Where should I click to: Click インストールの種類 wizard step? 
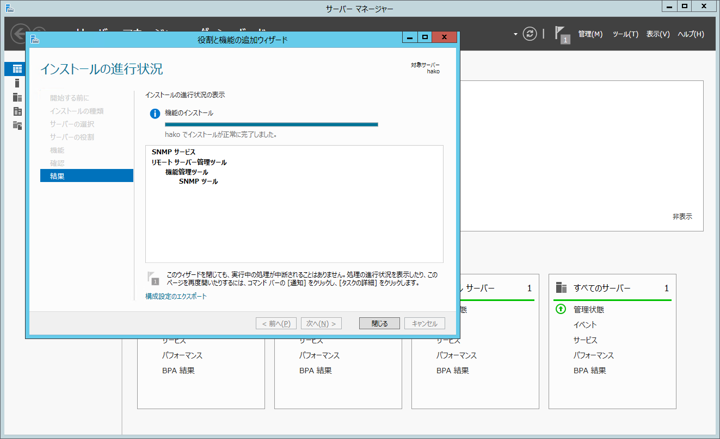point(77,111)
